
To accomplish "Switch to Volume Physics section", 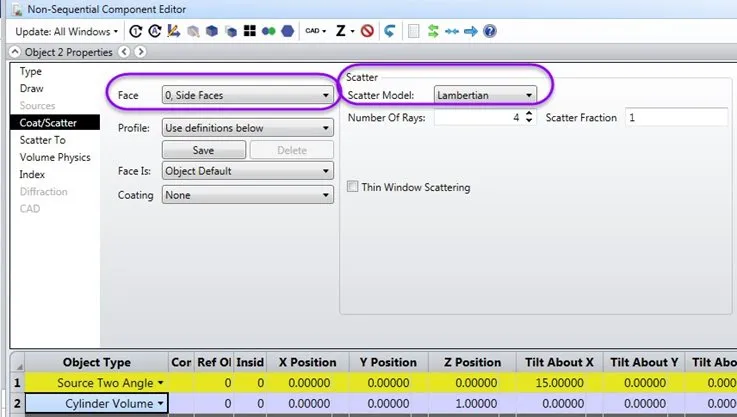I will point(55,157).
